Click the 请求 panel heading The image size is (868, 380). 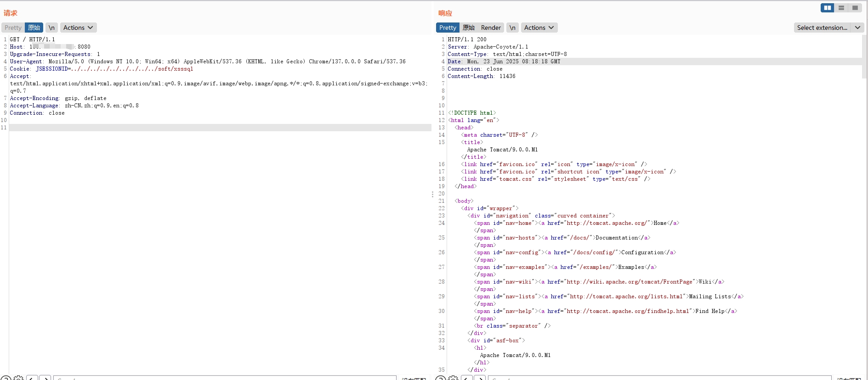coord(11,13)
